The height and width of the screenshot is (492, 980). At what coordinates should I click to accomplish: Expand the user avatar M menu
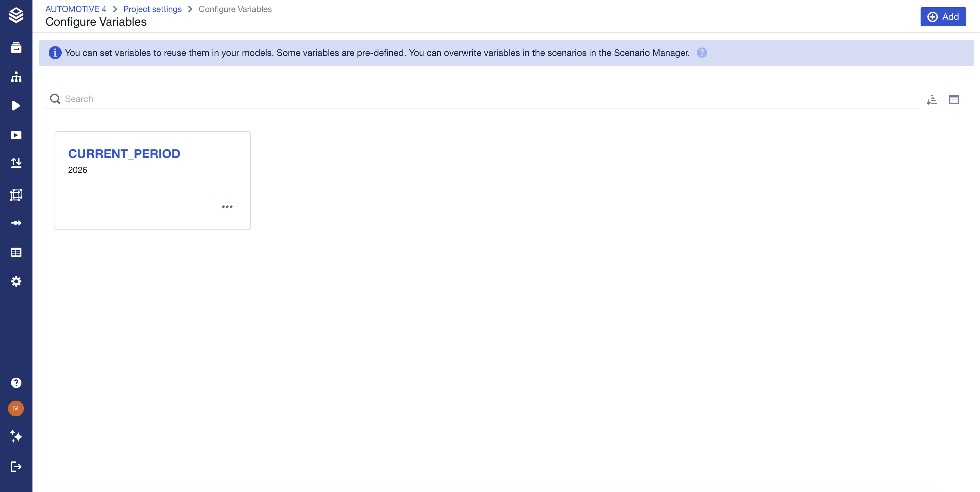tap(16, 408)
